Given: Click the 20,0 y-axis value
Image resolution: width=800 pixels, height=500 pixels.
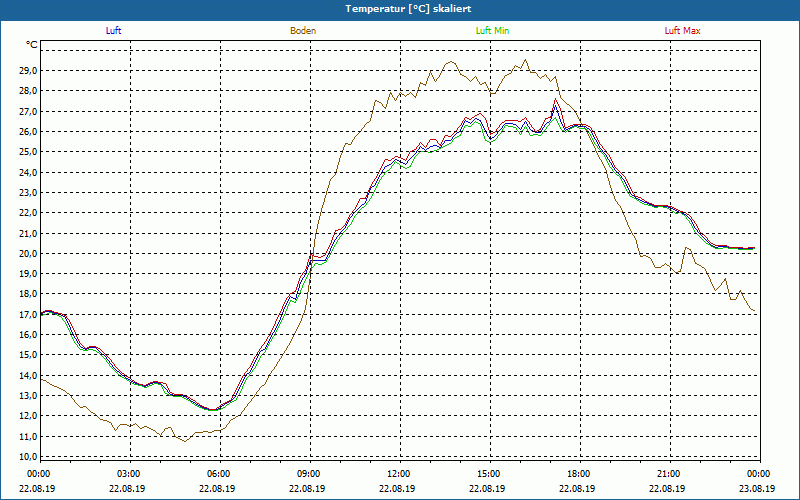Looking at the screenshot, I should [28, 254].
